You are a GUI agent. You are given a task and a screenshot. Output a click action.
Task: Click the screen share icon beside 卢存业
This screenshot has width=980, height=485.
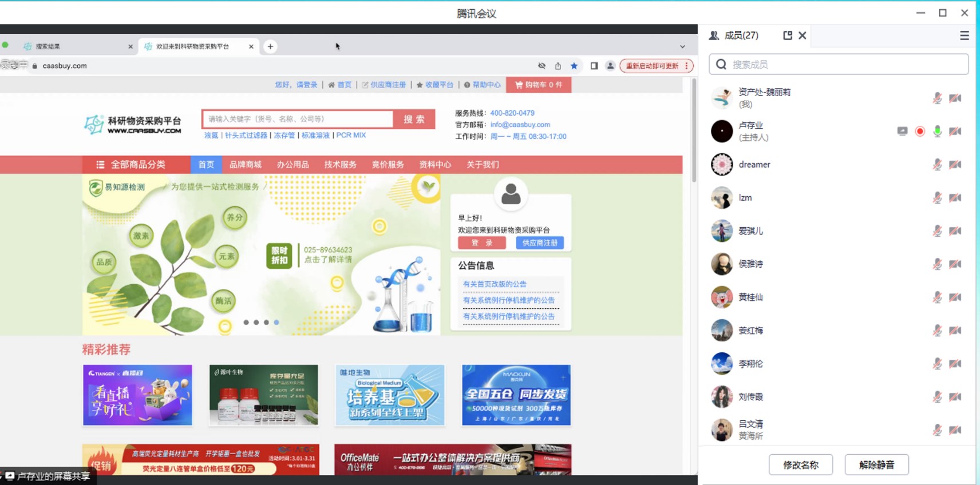point(902,132)
